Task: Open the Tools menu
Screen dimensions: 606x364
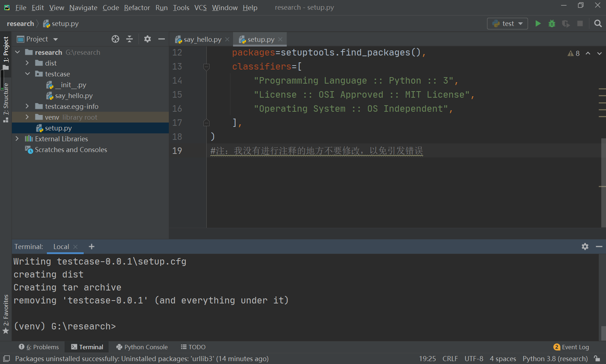Action: click(181, 8)
